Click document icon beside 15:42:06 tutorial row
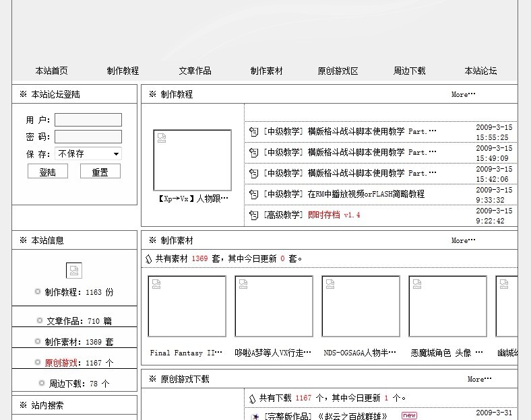 253,174
